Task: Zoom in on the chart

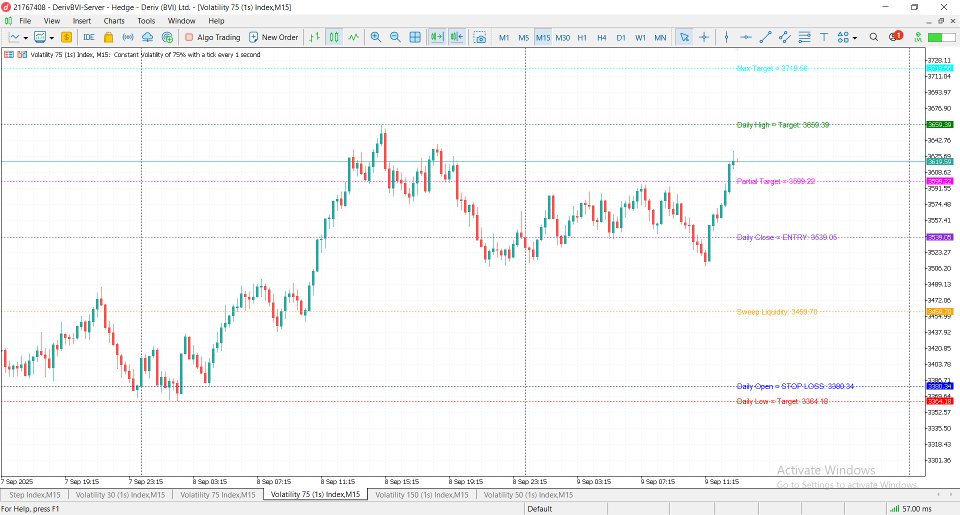Action: (375, 37)
